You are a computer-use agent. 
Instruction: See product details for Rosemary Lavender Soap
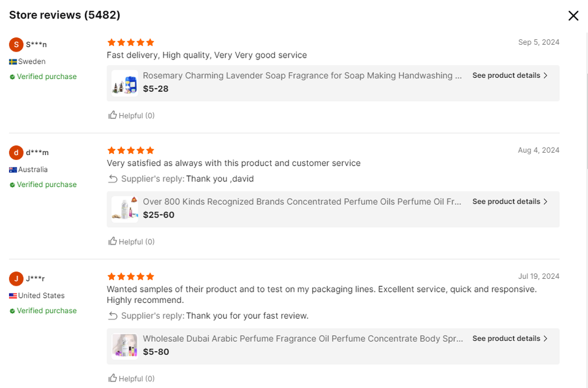pyautogui.click(x=510, y=75)
